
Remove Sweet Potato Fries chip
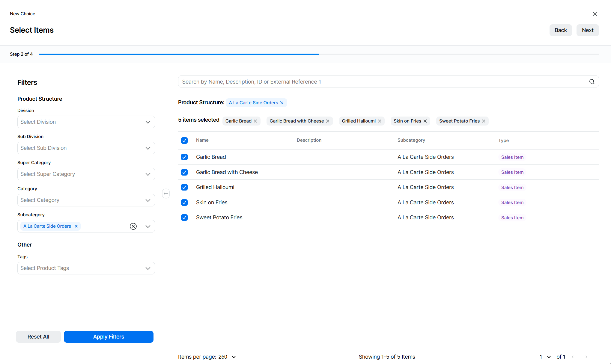(x=484, y=121)
